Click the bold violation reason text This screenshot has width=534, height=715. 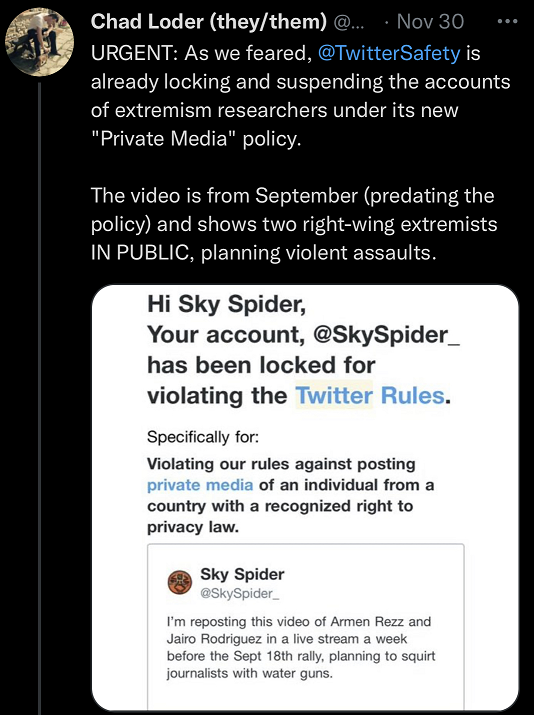click(x=290, y=495)
